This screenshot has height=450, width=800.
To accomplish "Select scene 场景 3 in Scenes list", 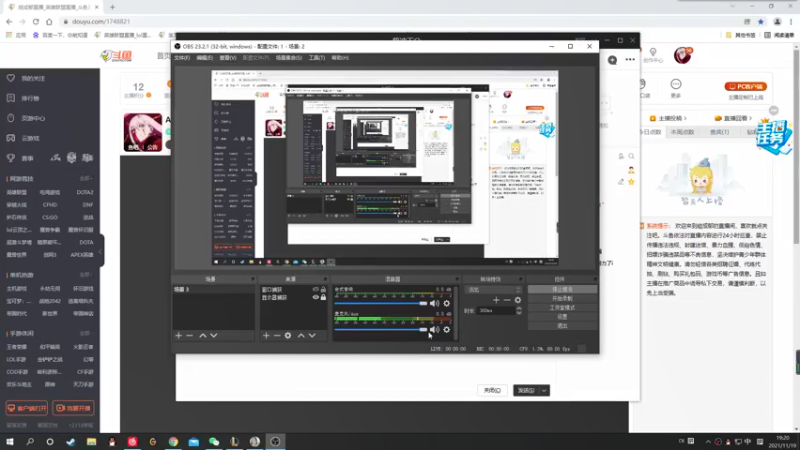I will pyautogui.click(x=213, y=289).
